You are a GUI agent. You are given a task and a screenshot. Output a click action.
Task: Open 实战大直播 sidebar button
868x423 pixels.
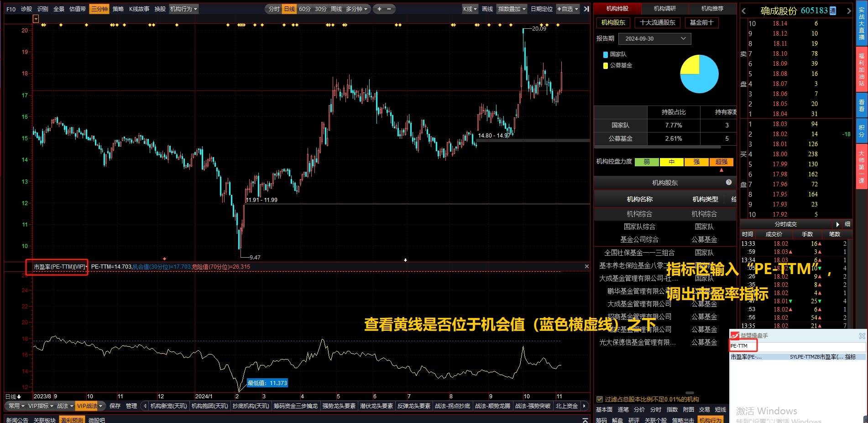862,23
